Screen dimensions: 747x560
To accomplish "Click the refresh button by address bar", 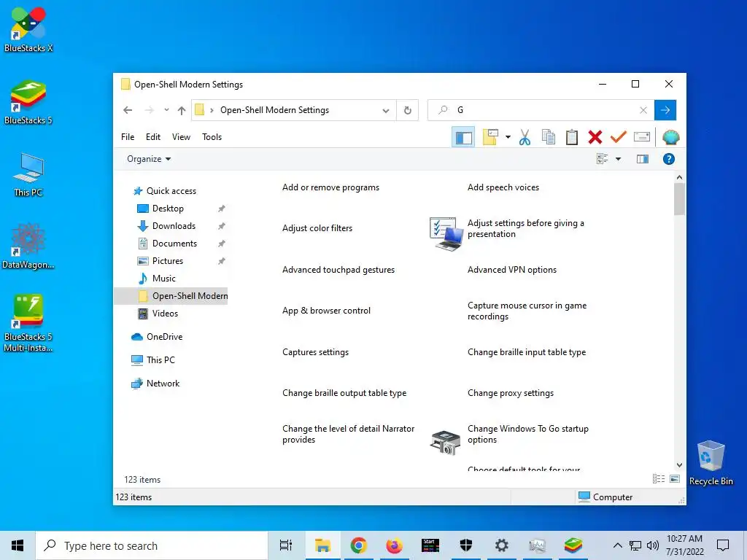I will pyautogui.click(x=407, y=110).
